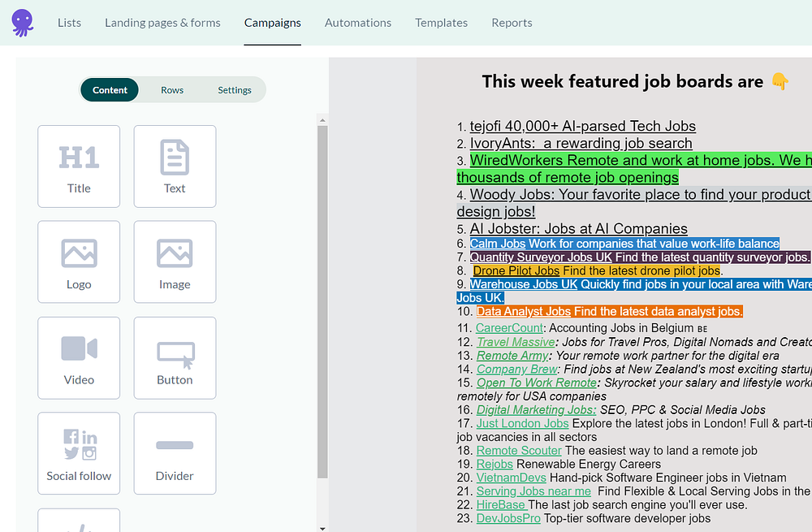Image resolution: width=812 pixels, height=532 pixels.
Task: Switch to the Rows tab
Action: tap(172, 89)
